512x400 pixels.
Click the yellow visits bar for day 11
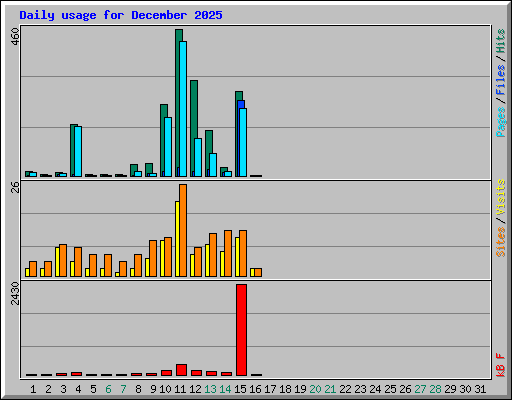[x=177, y=239]
